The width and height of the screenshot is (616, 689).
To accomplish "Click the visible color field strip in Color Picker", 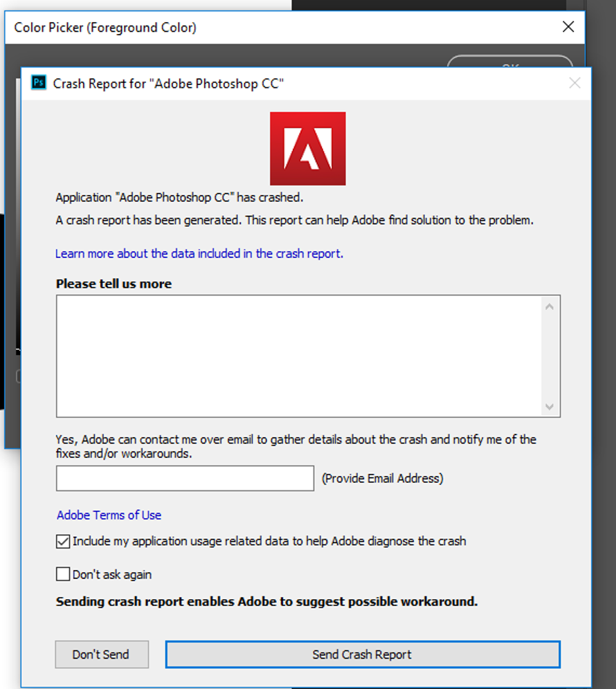I will point(18,208).
